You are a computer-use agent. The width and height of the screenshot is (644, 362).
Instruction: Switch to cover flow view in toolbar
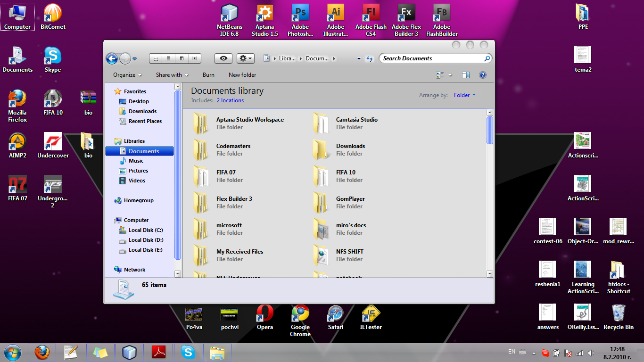click(x=195, y=58)
